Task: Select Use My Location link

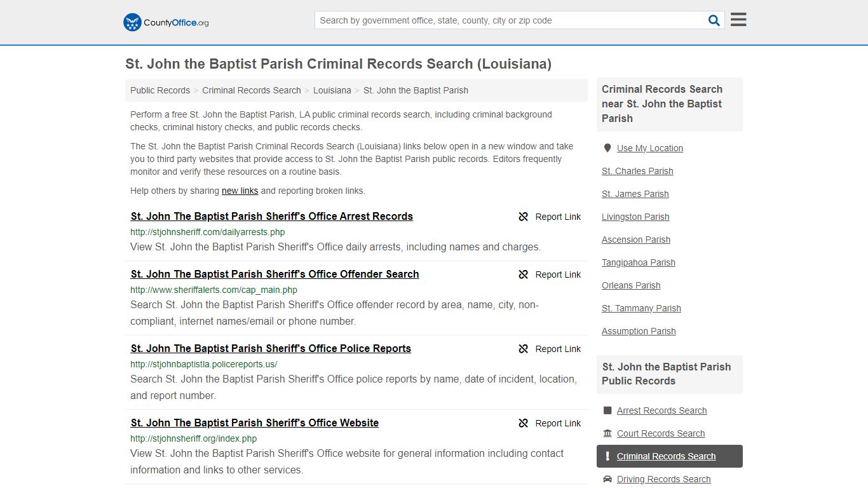Action: tap(650, 148)
